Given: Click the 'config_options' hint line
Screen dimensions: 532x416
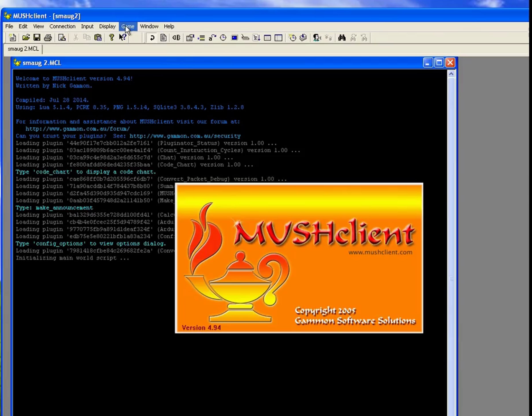Looking at the screenshot, I should coord(91,244).
